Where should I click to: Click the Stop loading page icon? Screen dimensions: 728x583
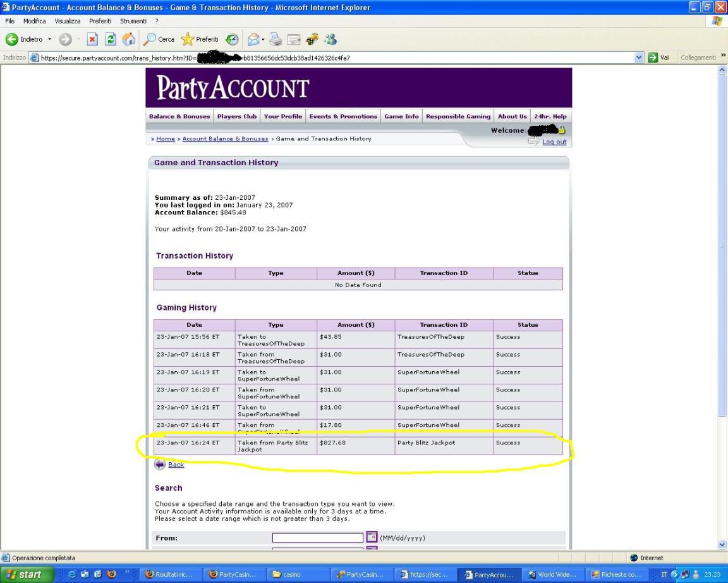[92, 39]
